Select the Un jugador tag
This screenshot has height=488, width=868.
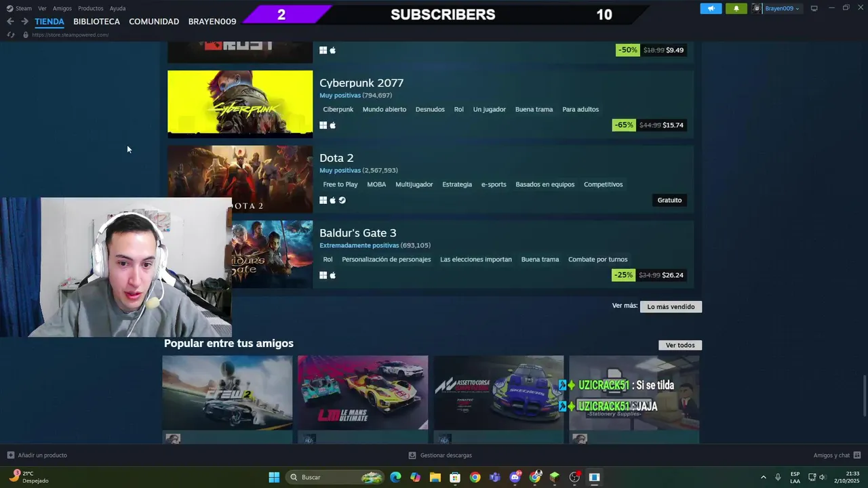coord(490,109)
